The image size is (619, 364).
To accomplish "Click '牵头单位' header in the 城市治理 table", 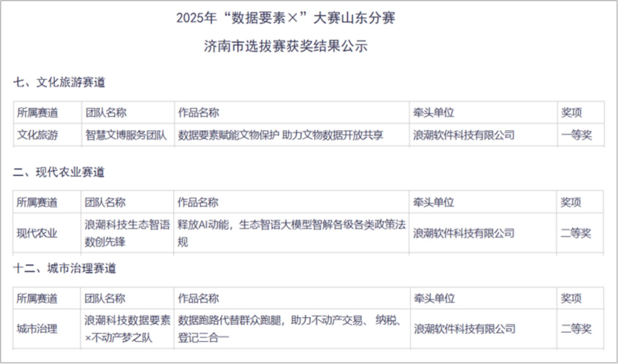I will coord(434,298).
